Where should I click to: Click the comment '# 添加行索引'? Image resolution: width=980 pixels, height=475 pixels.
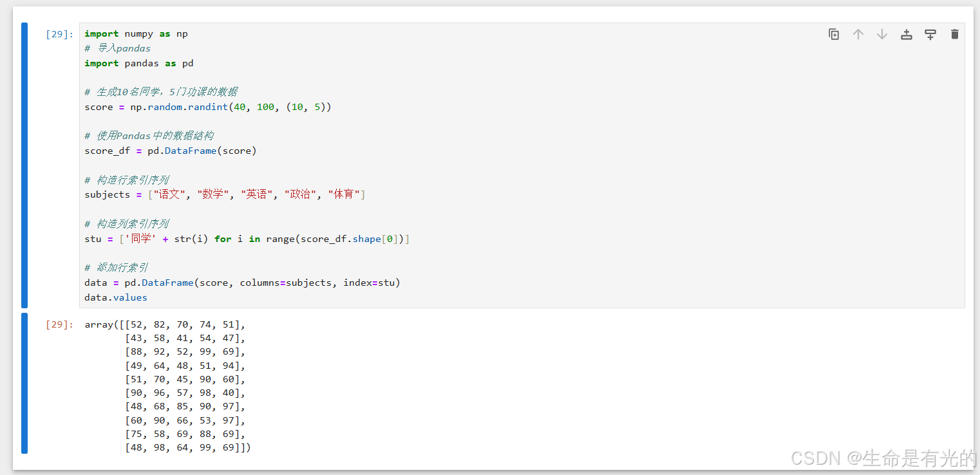click(117, 267)
